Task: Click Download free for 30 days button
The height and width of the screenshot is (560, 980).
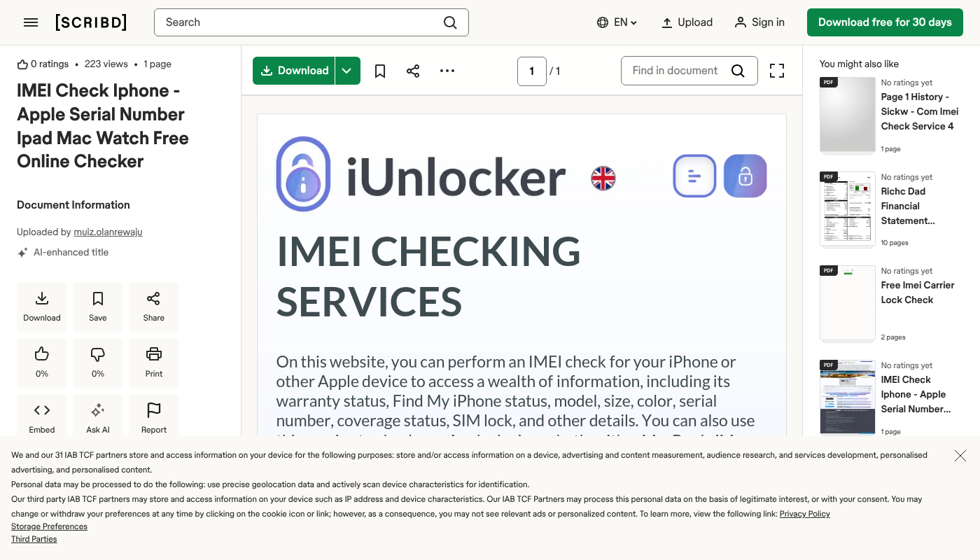Action: pyautogui.click(x=885, y=22)
